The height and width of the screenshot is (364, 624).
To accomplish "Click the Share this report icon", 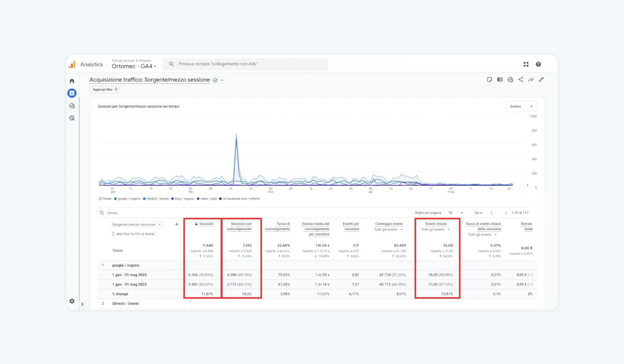I will [520, 79].
